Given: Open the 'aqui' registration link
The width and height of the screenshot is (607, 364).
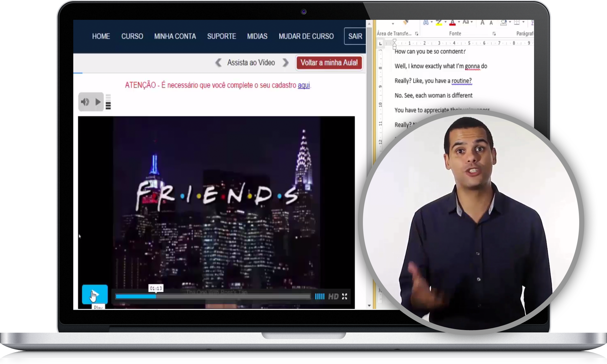Looking at the screenshot, I should (x=304, y=85).
